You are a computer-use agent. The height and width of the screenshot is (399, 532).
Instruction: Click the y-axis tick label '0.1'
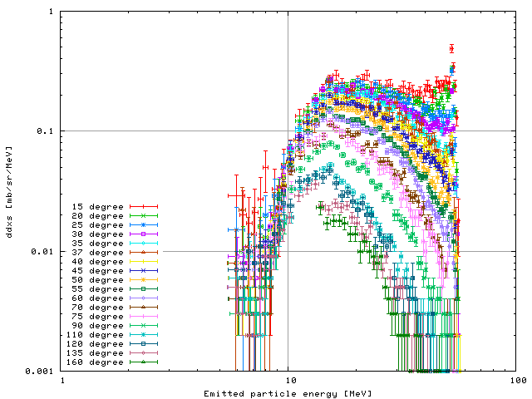click(x=46, y=131)
